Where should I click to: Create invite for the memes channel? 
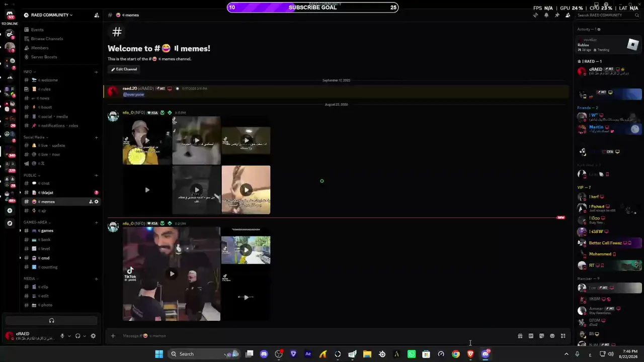91,202
